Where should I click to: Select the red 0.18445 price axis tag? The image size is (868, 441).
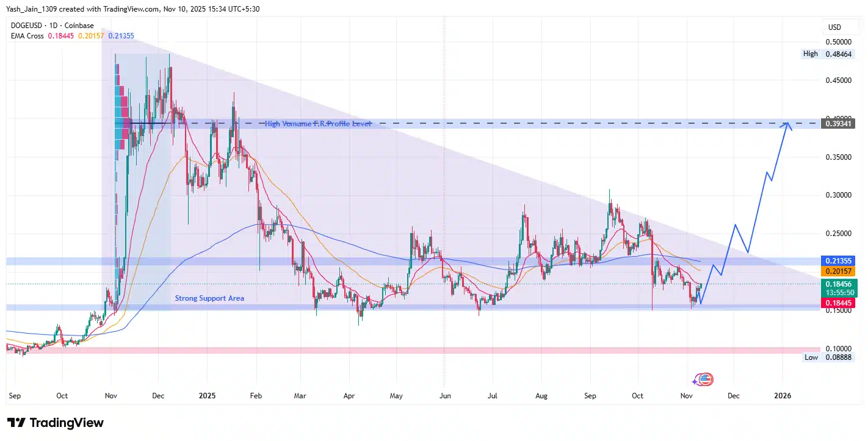coord(839,303)
